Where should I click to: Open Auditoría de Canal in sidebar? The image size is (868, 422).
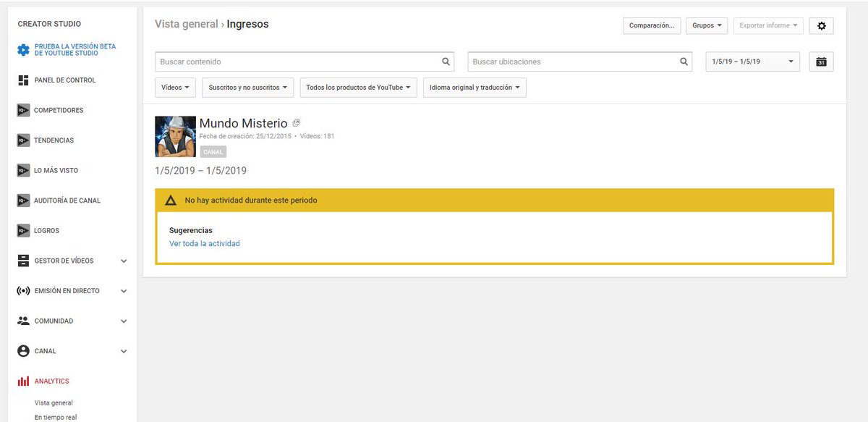[x=67, y=201]
